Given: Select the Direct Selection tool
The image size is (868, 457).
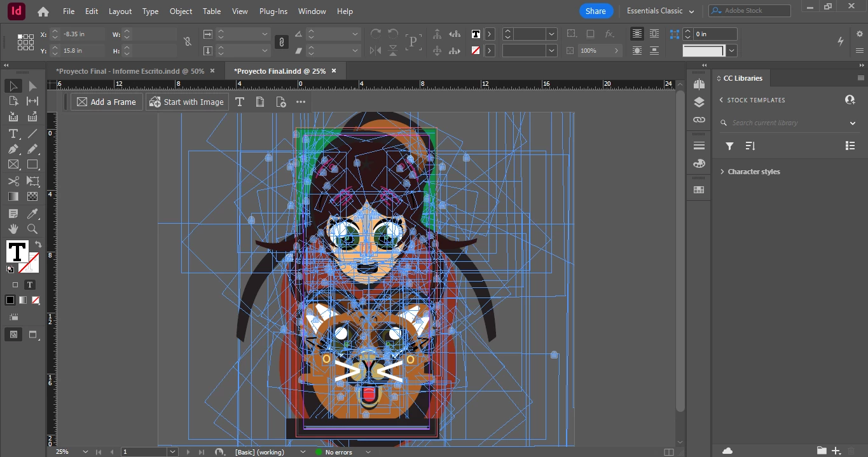Looking at the screenshot, I should click(32, 86).
